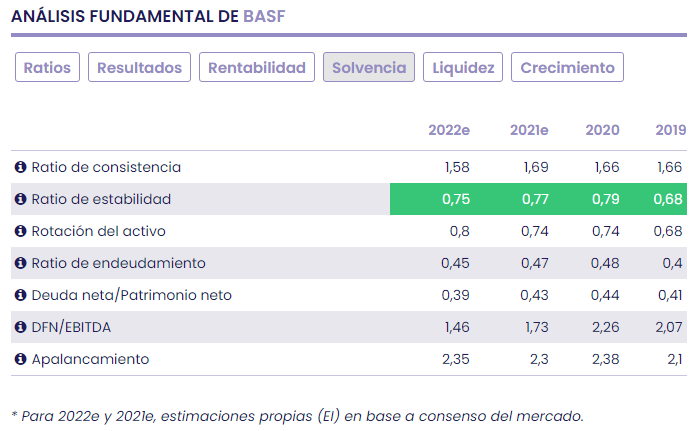Click the 2022e column header
Screen dimensions: 696x431
[449, 130]
